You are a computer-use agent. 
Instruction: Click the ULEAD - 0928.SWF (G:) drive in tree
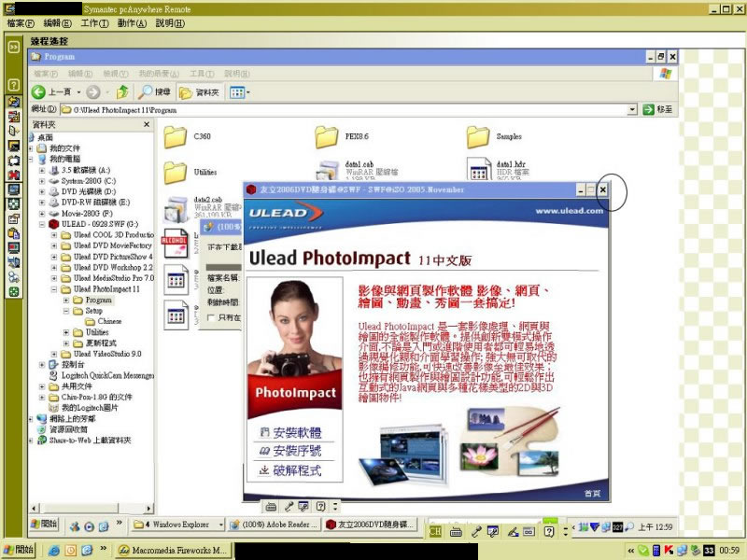[x=100, y=224]
